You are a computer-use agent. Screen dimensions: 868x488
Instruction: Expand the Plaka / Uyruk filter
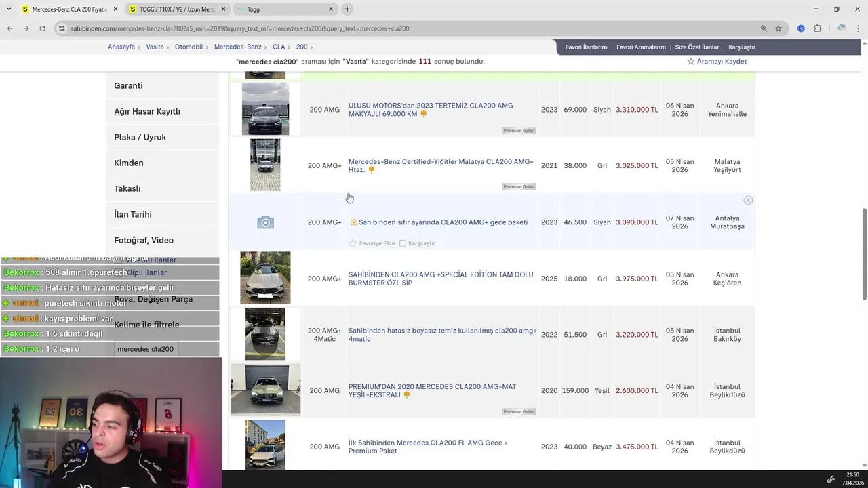(162, 137)
